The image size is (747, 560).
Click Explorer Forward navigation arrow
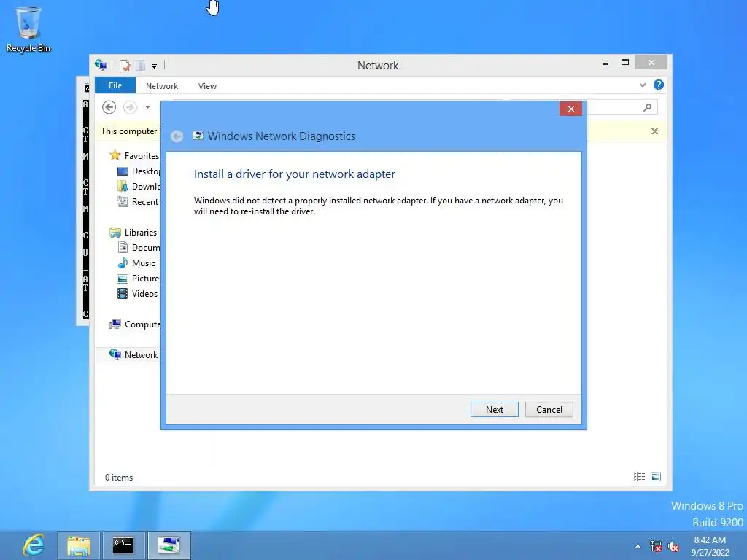click(130, 107)
